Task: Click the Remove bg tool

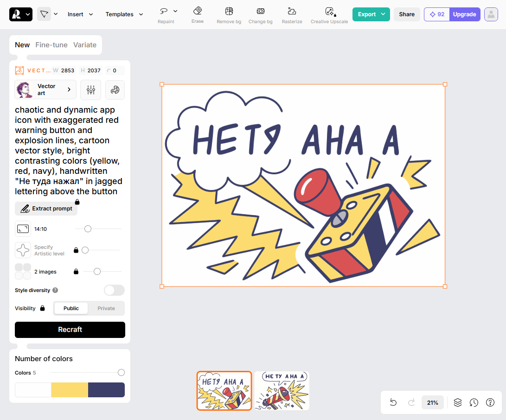Action: 229,14
